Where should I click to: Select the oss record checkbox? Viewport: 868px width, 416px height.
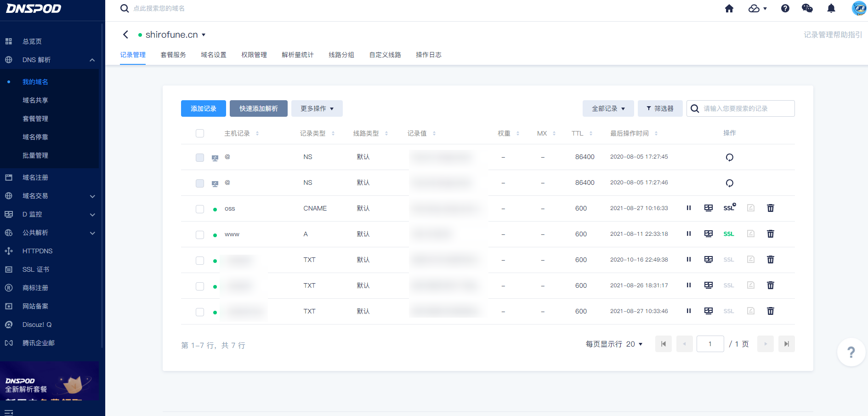click(x=200, y=209)
